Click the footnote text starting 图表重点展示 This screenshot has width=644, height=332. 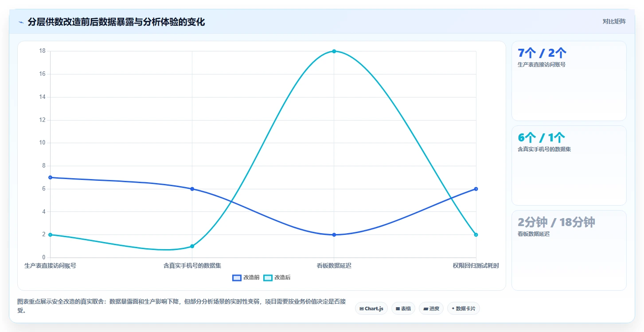click(181, 306)
